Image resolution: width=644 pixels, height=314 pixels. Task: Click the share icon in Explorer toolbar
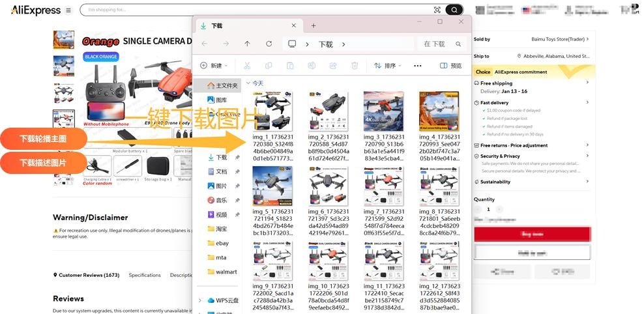[333, 66]
